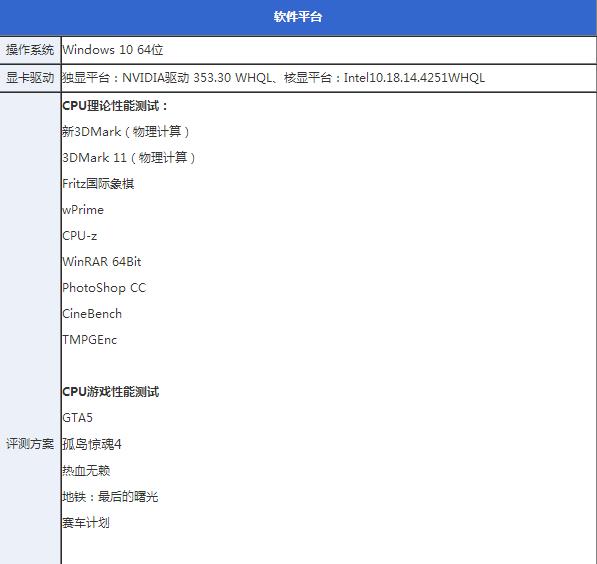This screenshot has height=564, width=597.
Task: Click the WinRAR 64Bit entry
Action: tap(102, 262)
